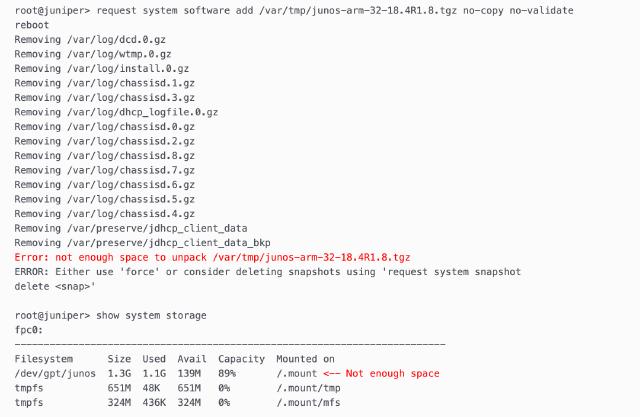Click the 'Removing /var/log/dcd.0.gz' line

90,40
